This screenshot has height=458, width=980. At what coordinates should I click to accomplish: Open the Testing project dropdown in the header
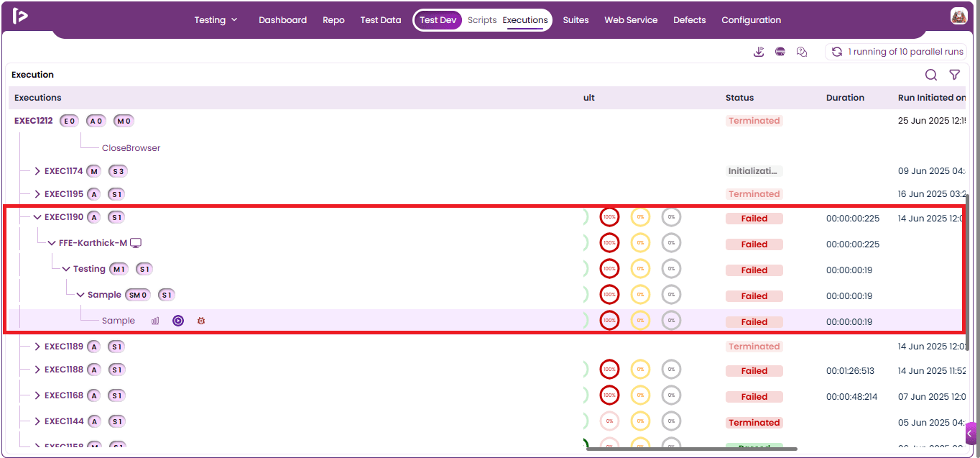[216, 20]
